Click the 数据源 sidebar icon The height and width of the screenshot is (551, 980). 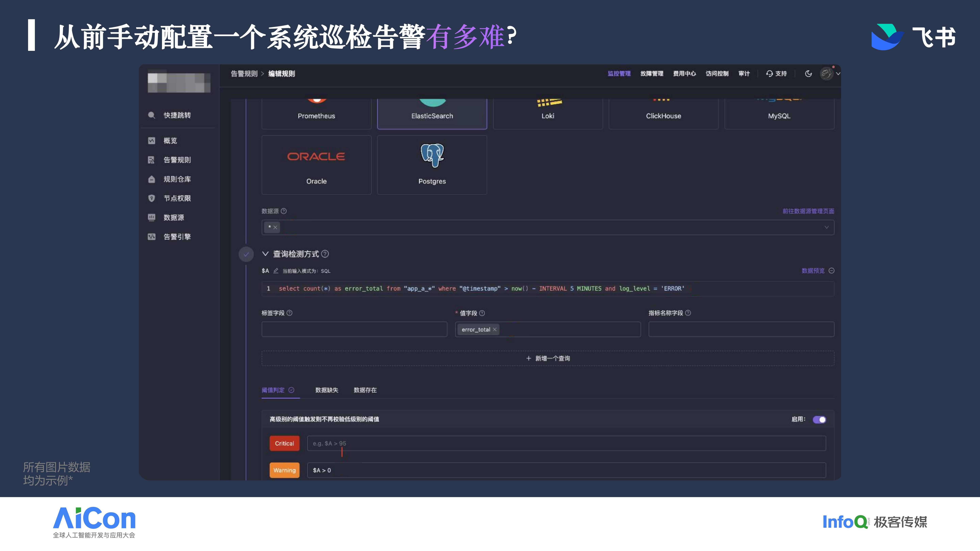tap(151, 218)
